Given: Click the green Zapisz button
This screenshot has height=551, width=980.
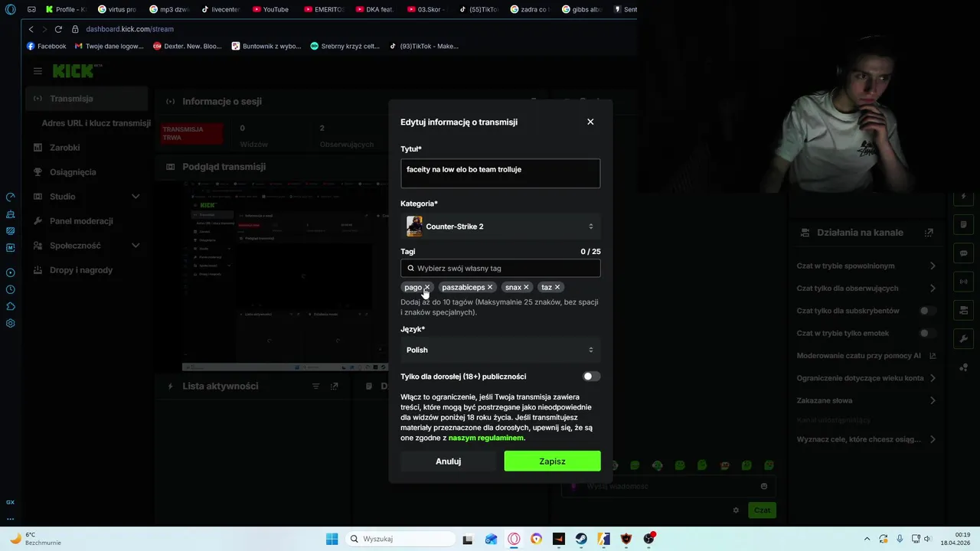Looking at the screenshot, I should (x=552, y=461).
